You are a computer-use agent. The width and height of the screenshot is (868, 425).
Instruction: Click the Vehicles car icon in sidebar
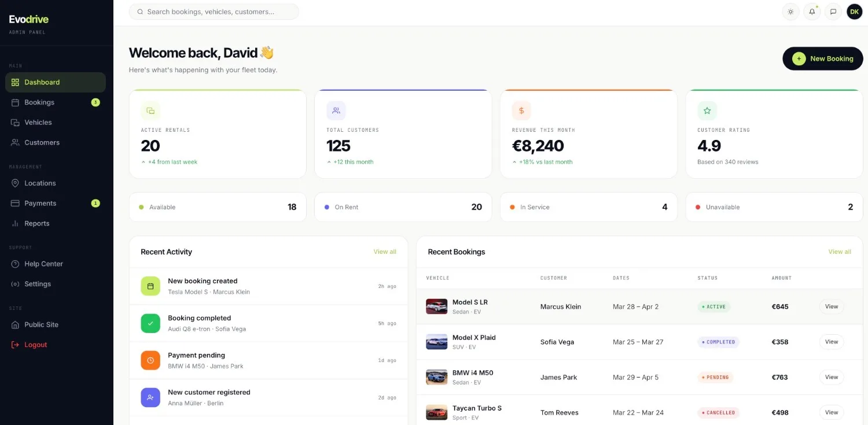tap(15, 123)
